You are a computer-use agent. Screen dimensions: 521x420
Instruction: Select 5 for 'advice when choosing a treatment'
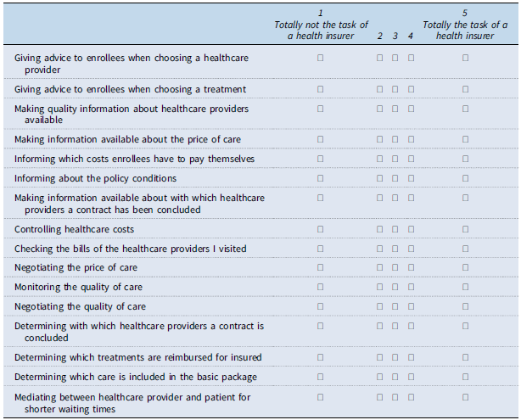(465, 89)
